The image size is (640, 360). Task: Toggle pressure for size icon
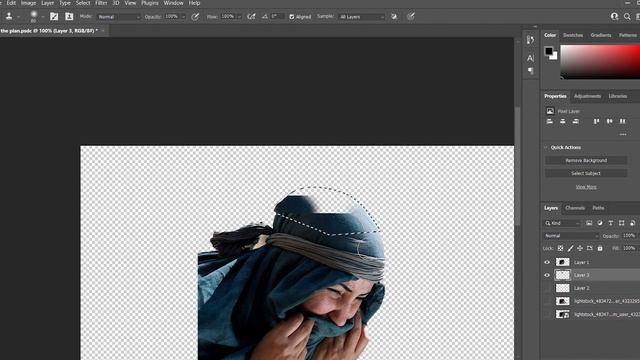(x=411, y=17)
